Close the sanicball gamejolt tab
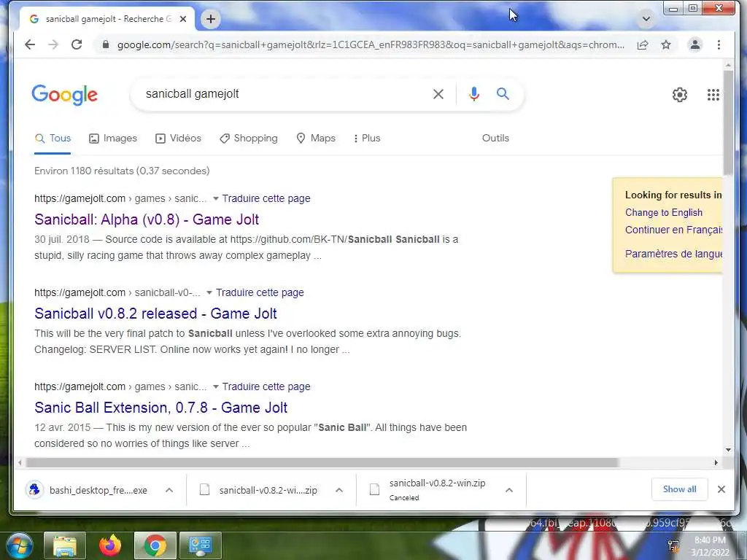 point(183,19)
